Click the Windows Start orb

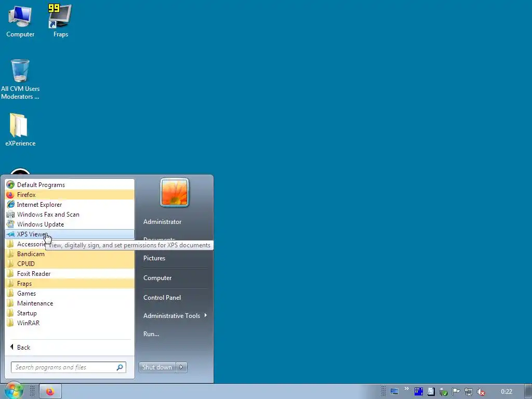(x=14, y=390)
